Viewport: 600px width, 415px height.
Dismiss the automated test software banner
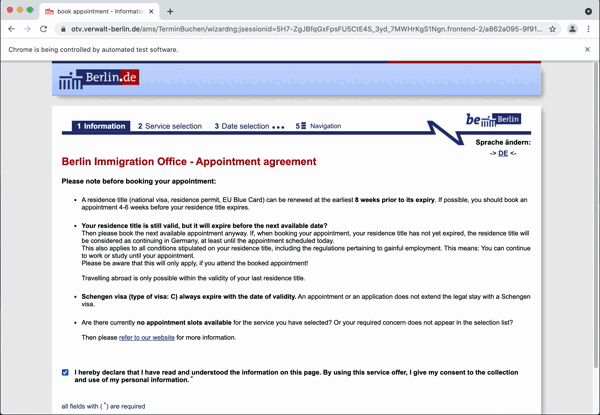587,49
